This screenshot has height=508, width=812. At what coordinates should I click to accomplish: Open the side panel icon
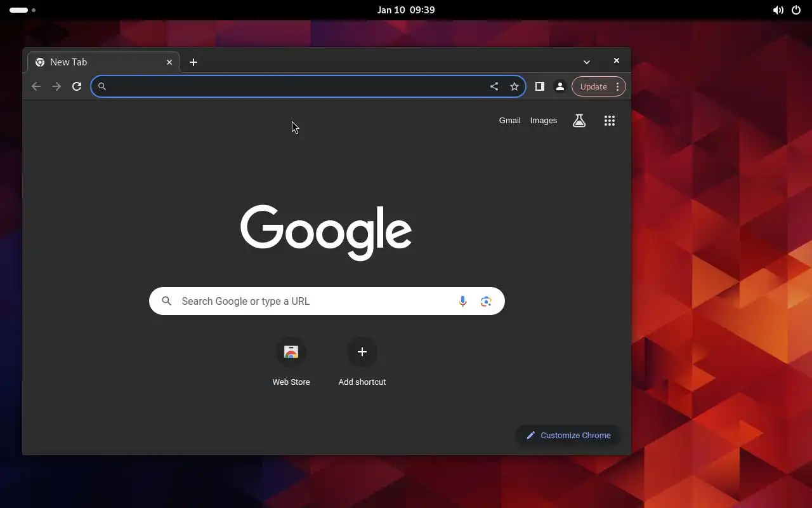(540, 86)
